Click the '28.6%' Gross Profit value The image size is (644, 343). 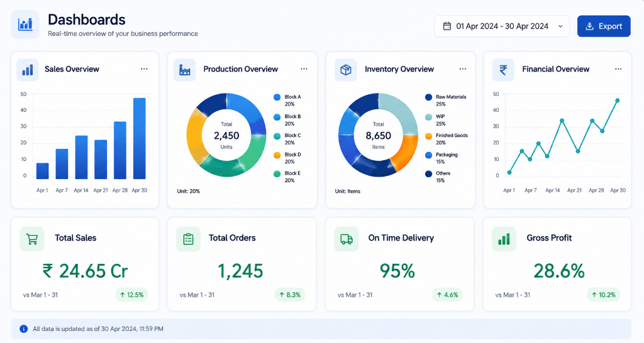[558, 271]
